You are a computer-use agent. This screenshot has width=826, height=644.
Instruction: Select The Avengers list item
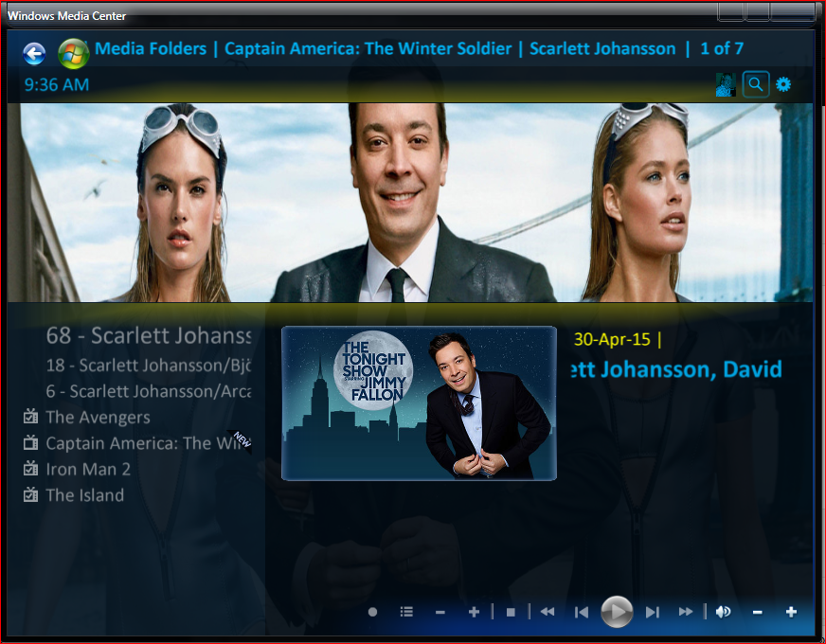click(98, 418)
